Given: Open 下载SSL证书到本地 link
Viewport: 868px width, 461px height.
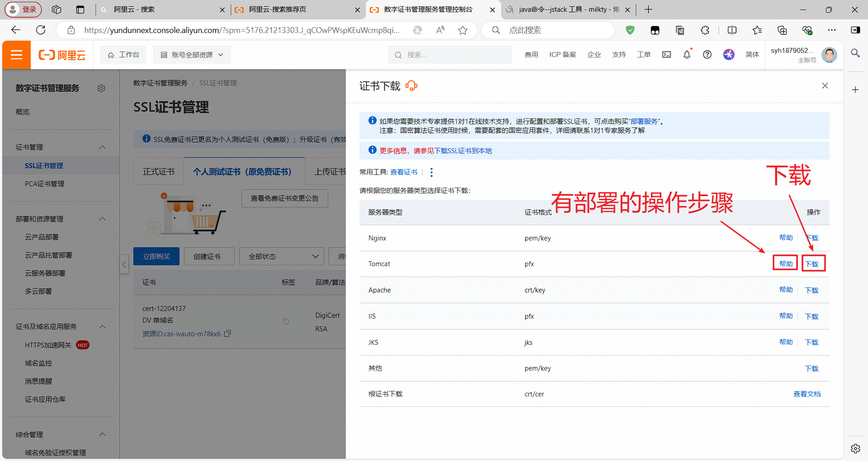Looking at the screenshot, I should (x=463, y=151).
